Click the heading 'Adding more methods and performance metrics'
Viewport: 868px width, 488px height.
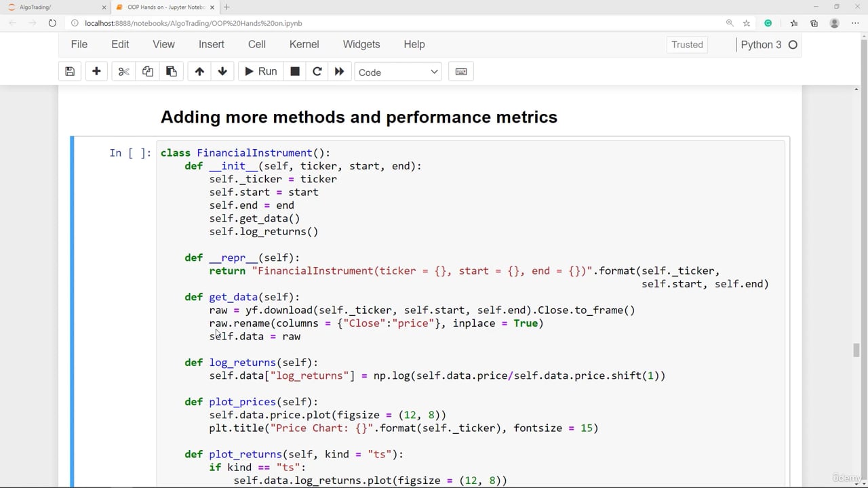coord(359,117)
